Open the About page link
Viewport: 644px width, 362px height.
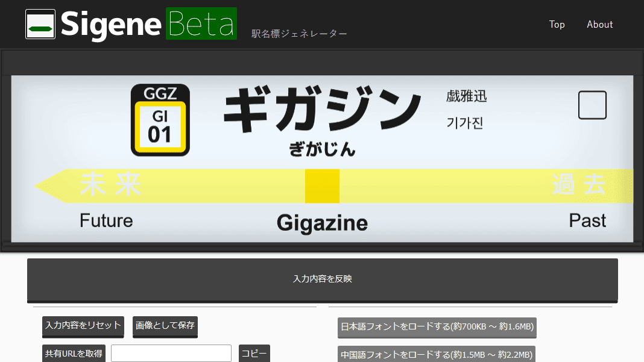[x=599, y=25]
